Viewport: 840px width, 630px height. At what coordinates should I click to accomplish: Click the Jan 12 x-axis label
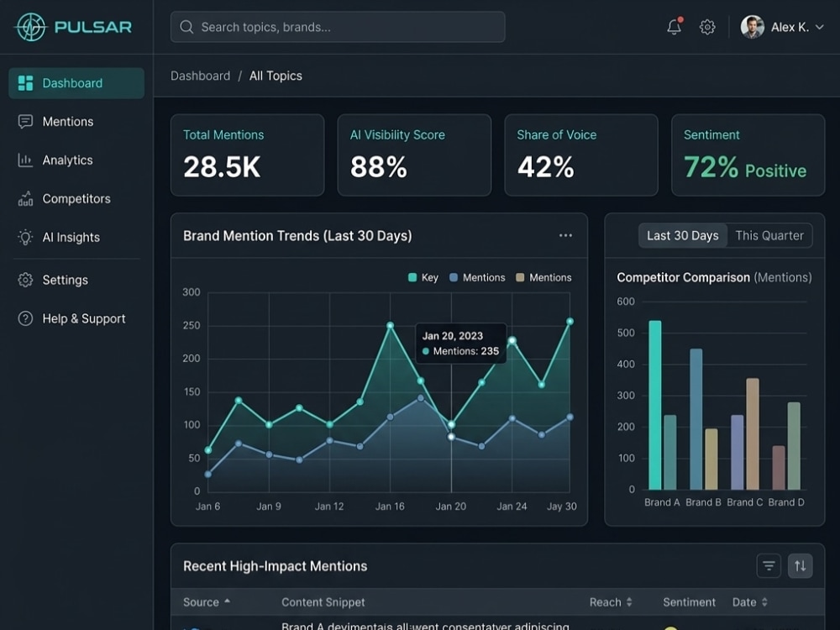[x=329, y=507]
